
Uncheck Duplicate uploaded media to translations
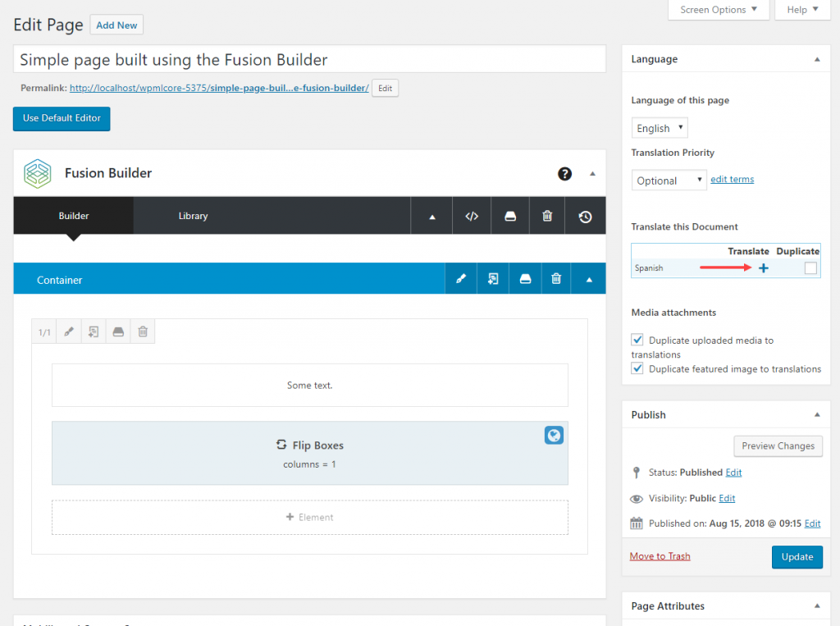click(637, 340)
